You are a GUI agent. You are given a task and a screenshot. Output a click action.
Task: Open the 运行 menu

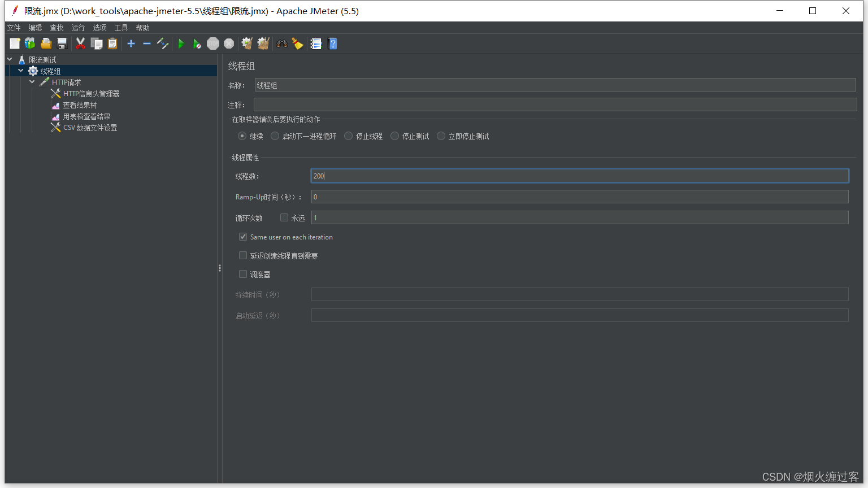[78, 28]
